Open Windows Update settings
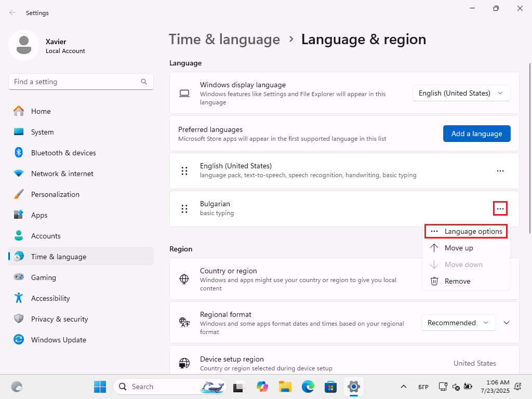This screenshot has height=399, width=532. [x=81, y=340]
